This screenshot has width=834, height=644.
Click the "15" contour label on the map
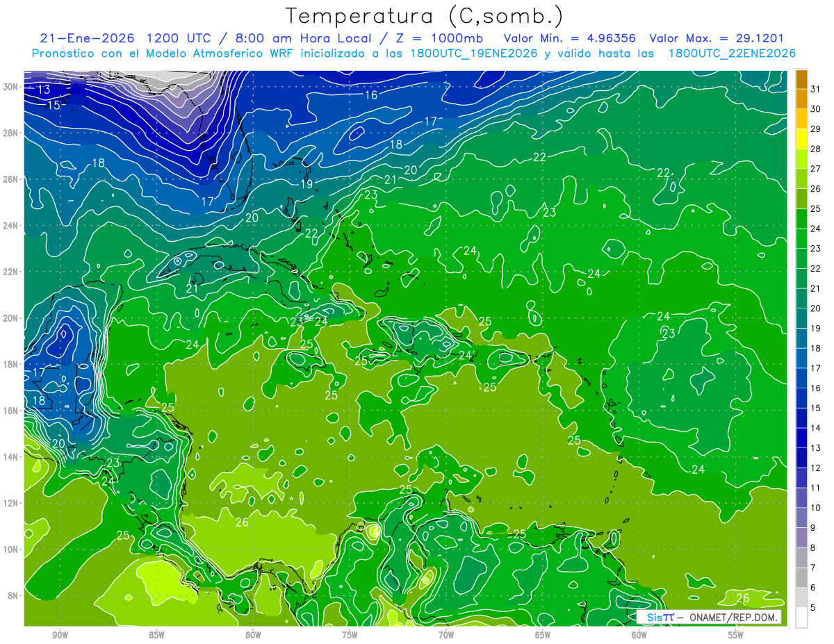click(x=54, y=105)
